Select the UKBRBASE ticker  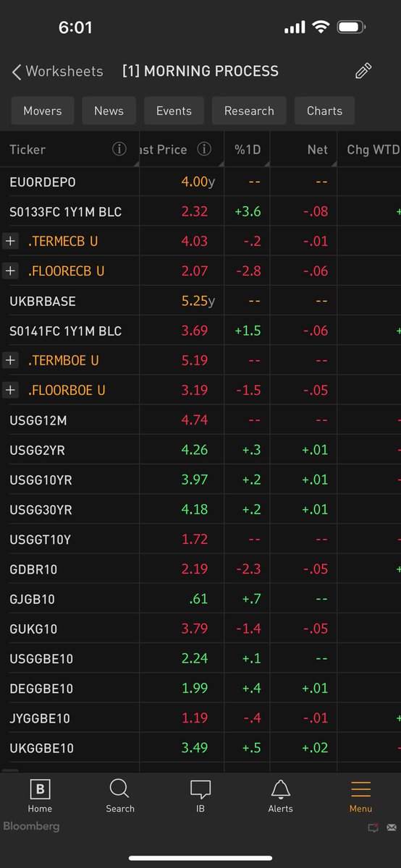42,301
